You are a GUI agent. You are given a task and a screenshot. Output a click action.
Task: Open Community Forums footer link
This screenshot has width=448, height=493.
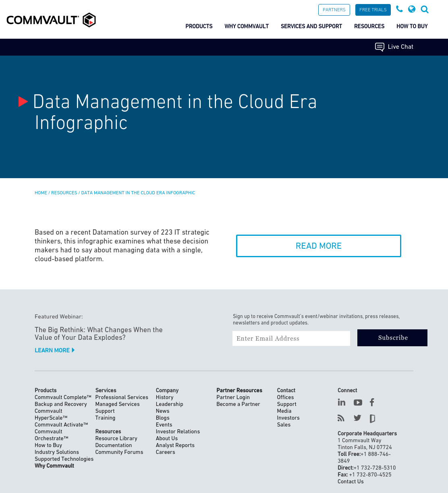pyautogui.click(x=119, y=452)
